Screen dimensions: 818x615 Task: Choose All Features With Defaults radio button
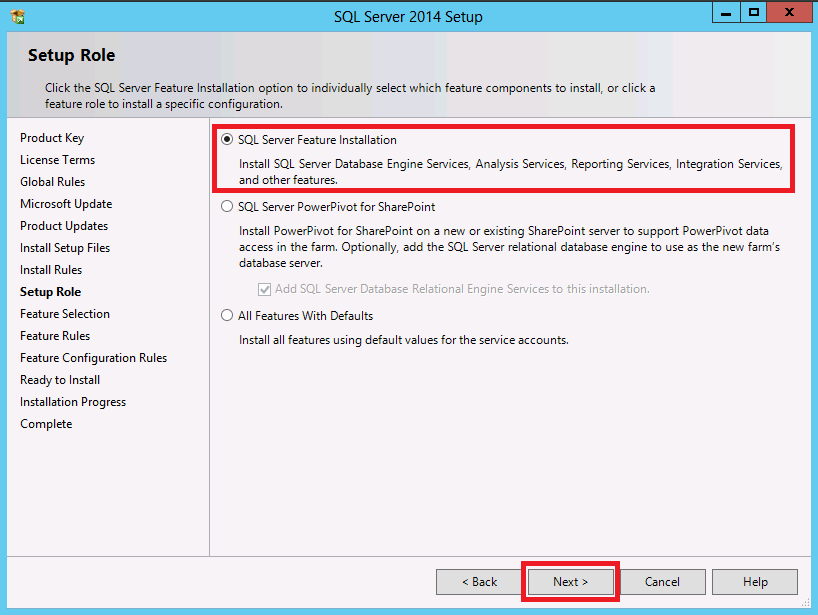(x=226, y=316)
